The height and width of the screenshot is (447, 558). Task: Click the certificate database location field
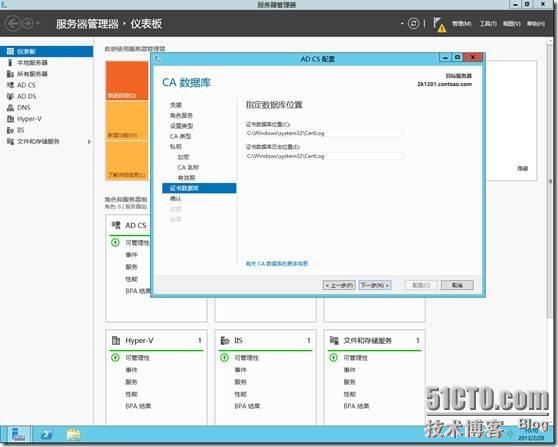[x=324, y=133]
